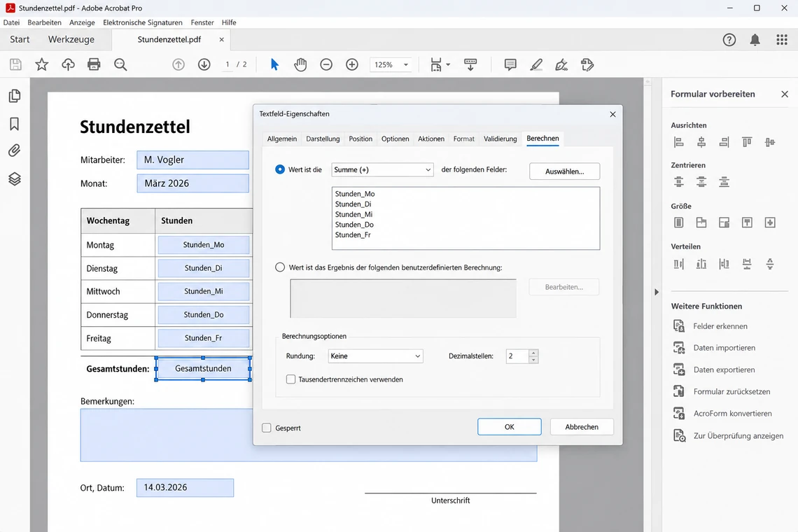The image size is (798, 532).
Task: Zoom in with the plus icon
Action: tap(352, 64)
